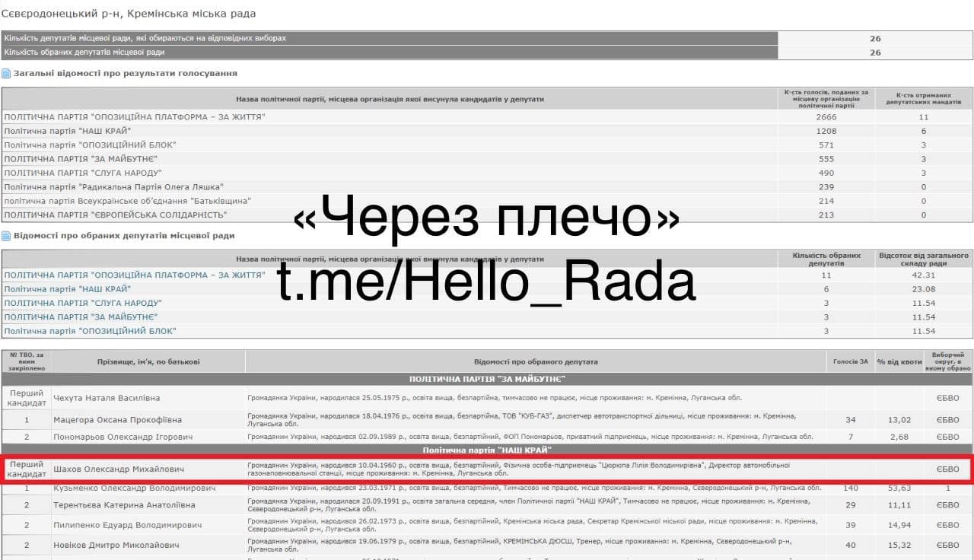Viewport: 974px width, 560px height.
Task: Open the blue "ОПОЗИЦІЙНИЙ БЛОК" party link
Action: [90, 331]
